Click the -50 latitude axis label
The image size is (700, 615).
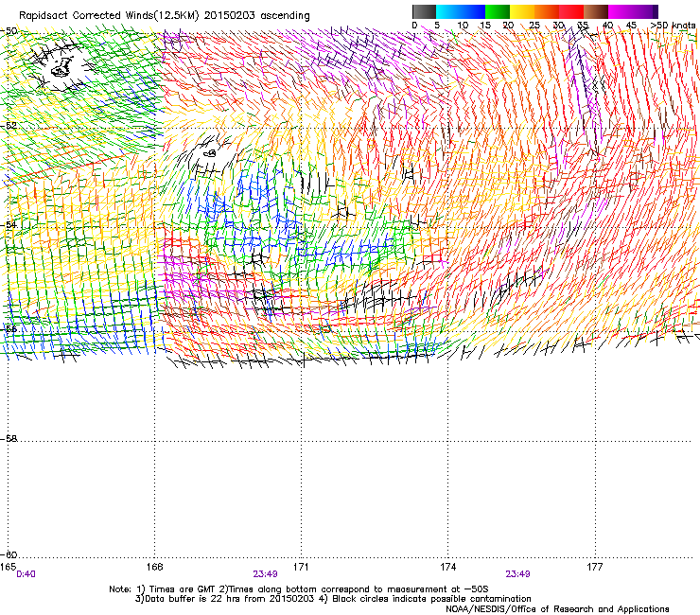[9, 31]
